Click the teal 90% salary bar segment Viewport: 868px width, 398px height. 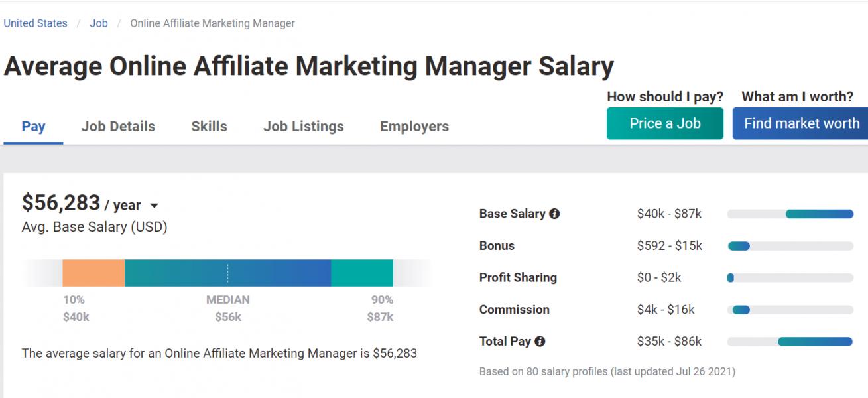362,273
